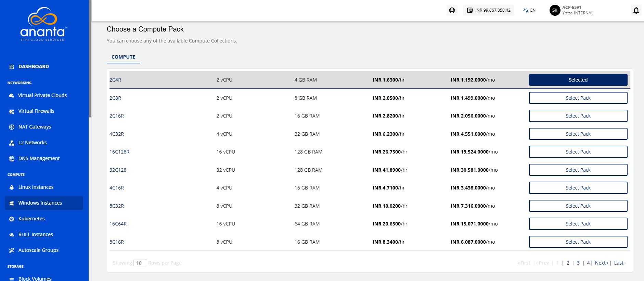Viewport: 644px width, 281px height.
Task: Click the 2C16R pack name
Action: (117, 116)
